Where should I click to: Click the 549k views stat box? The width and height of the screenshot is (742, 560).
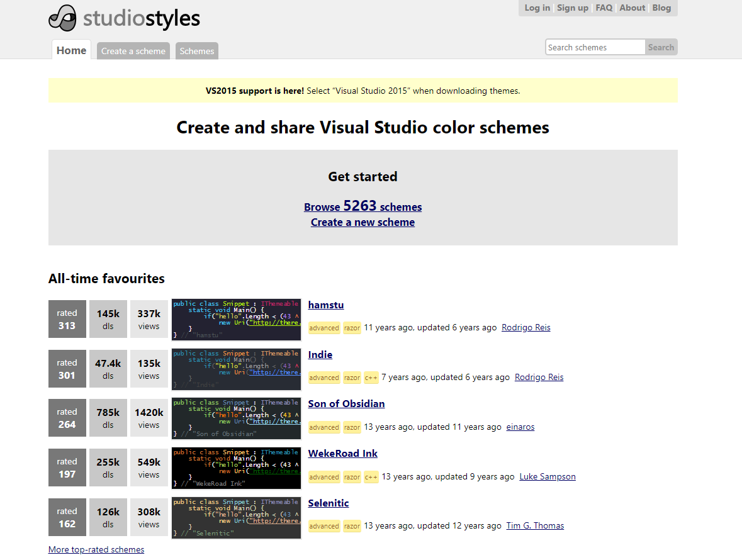pos(149,468)
